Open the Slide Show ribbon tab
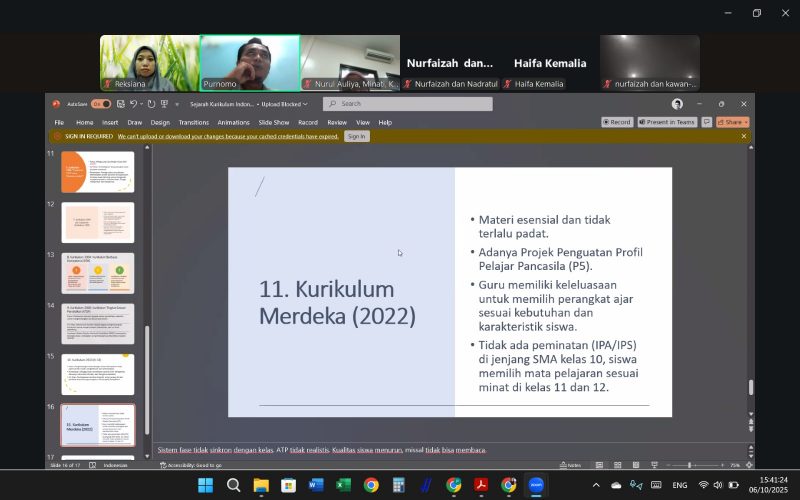The image size is (800, 500). (x=274, y=122)
